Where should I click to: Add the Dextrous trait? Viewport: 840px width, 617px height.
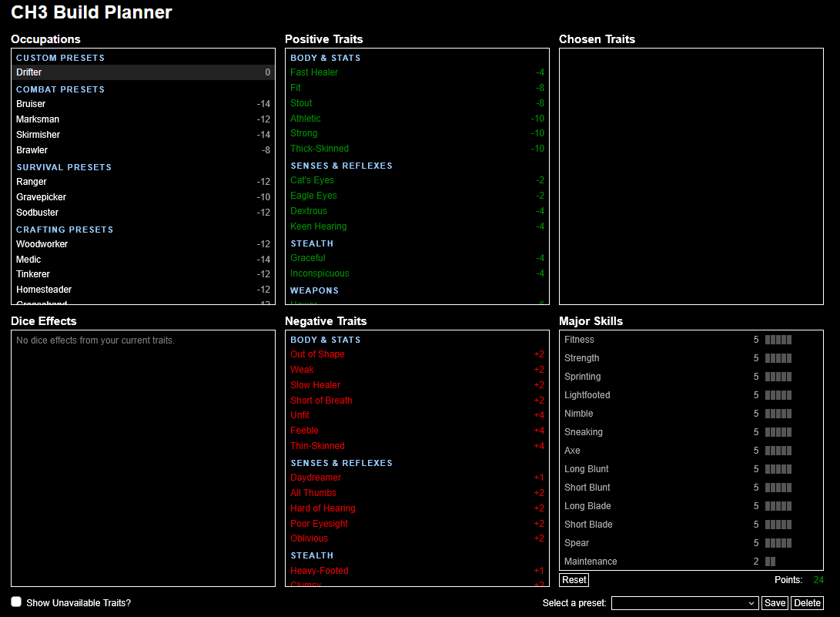pyautogui.click(x=417, y=211)
